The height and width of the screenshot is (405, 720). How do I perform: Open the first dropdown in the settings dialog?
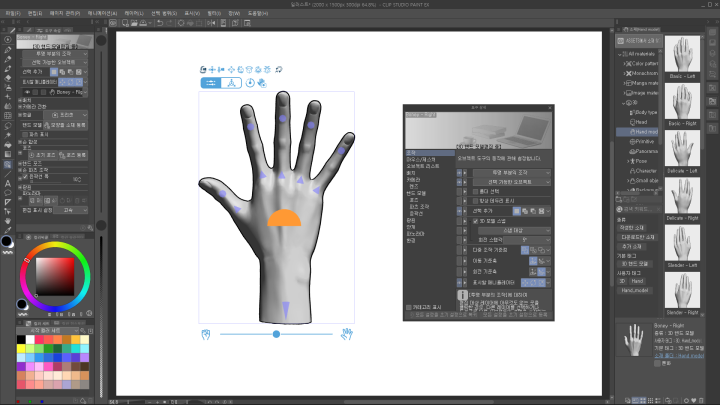tap(511, 173)
